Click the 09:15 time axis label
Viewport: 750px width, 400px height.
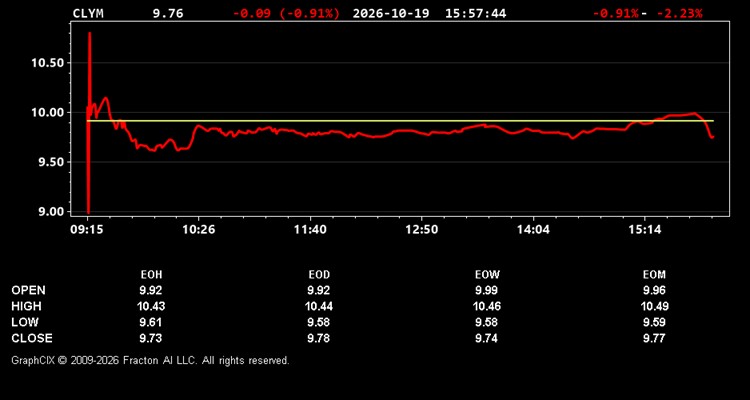point(87,230)
